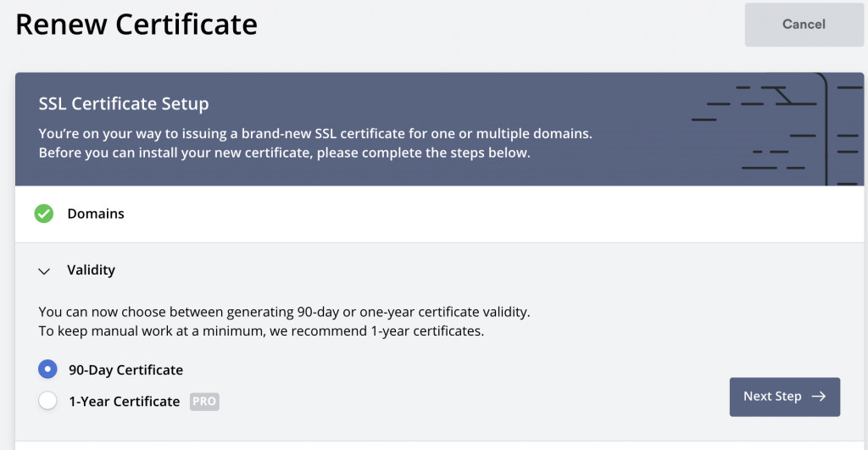Click the 90-Day Certificate label text
868x450 pixels.
tap(125, 370)
